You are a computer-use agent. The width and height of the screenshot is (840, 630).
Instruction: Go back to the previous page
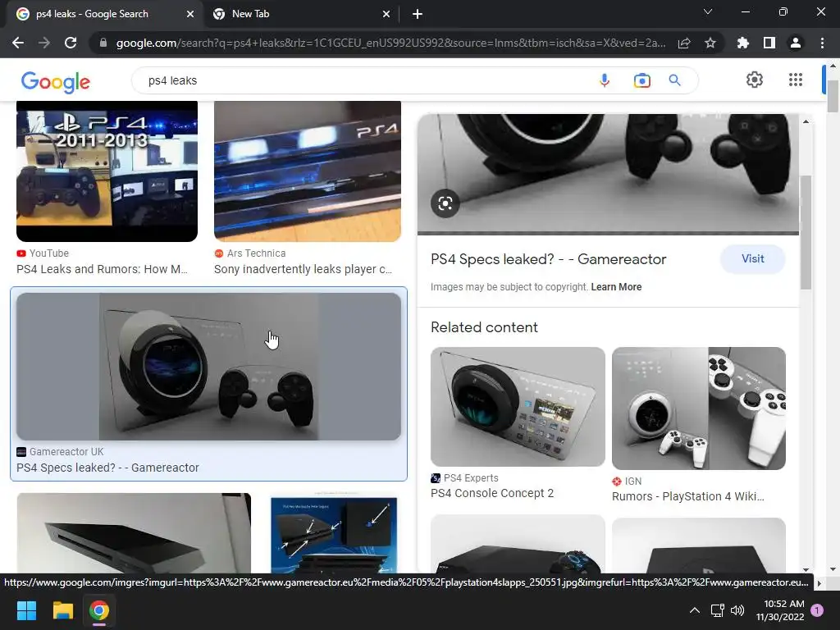tap(18, 43)
